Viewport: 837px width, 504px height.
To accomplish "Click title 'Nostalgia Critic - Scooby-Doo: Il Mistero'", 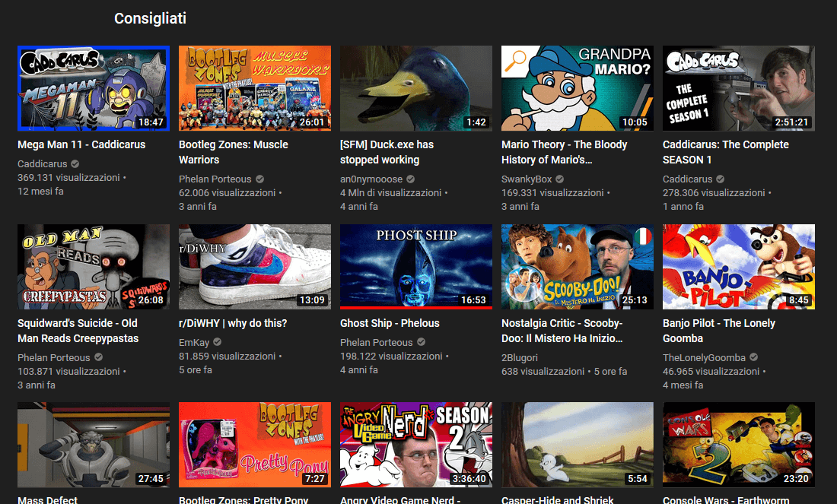I will [x=562, y=331].
